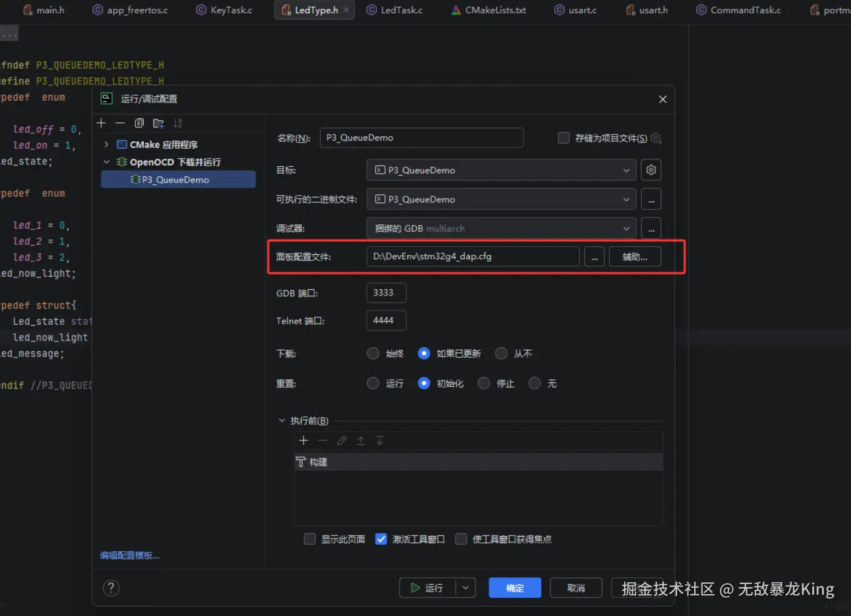Select the 构建 before-launch task row
851x616 pixels.
pyautogui.click(x=479, y=462)
